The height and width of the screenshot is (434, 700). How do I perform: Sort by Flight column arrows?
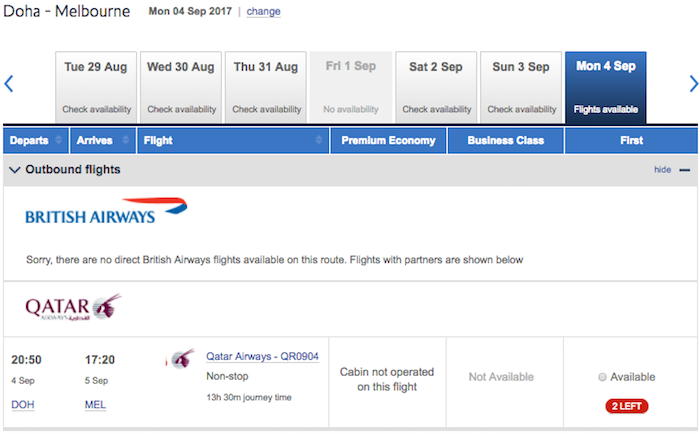point(319,140)
